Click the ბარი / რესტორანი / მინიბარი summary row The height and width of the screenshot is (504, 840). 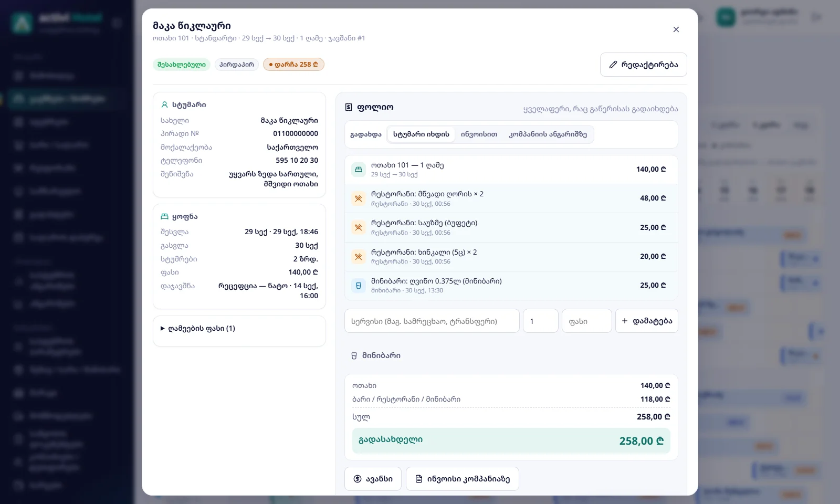pos(511,399)
